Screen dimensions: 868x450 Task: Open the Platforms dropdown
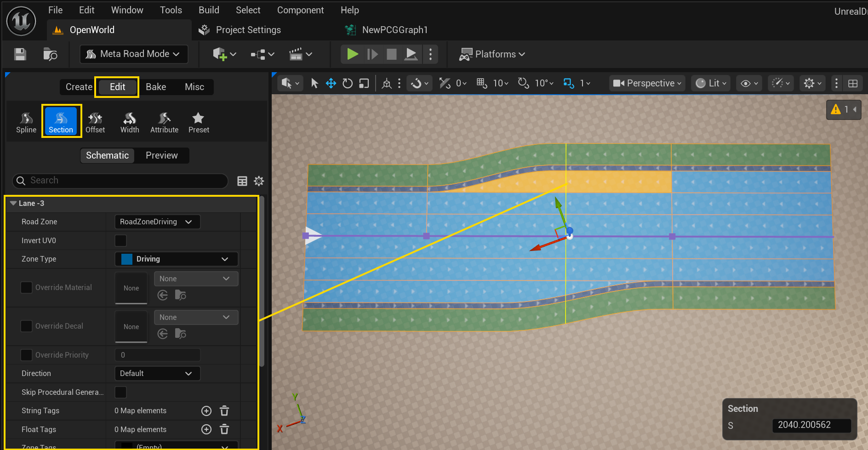point(492,54)
